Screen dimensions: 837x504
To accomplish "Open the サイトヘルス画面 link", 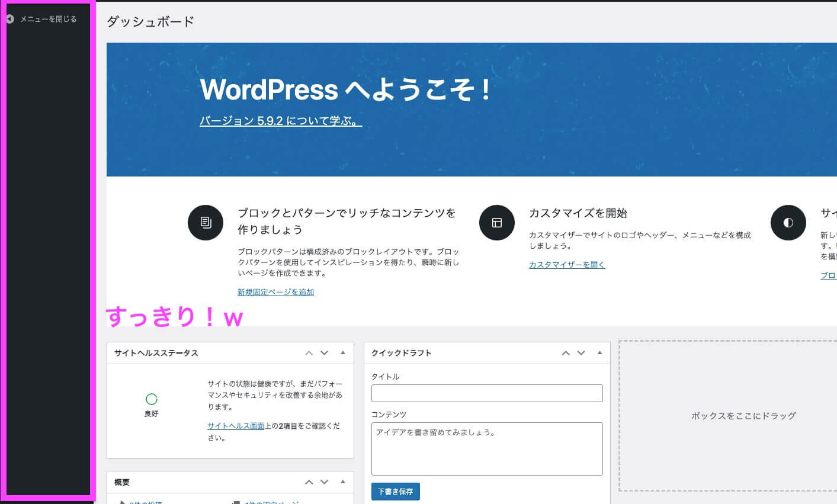I will pyautogui.click(x=236, y=426).
